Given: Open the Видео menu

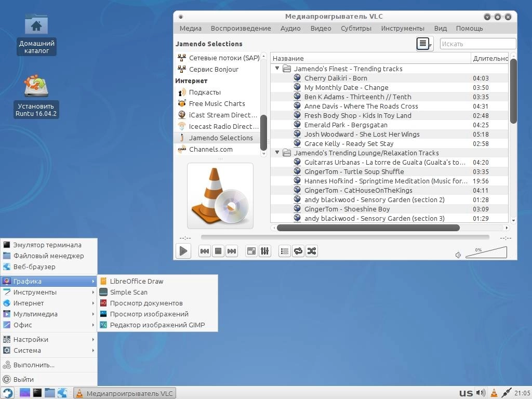Looking at the screenshot, I should [x=321, y=29].
